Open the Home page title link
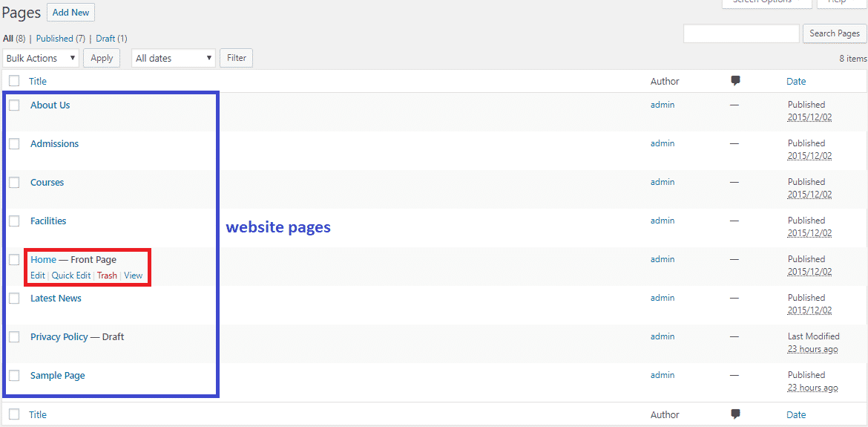868x427 pixels. (x=43, y=259)
